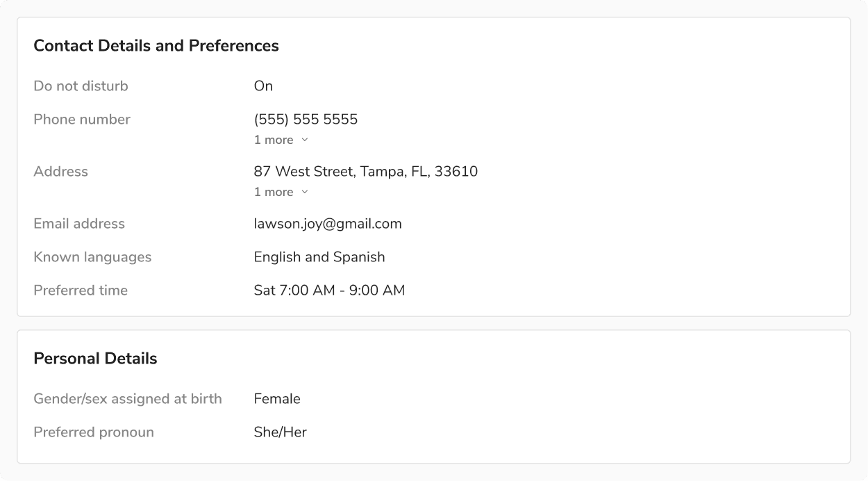Image resolution: width=868 pixels, height=481 pixels.
Task: Click the "Gender/sex assigned at birth" label
Action: [x=128, y=399]
